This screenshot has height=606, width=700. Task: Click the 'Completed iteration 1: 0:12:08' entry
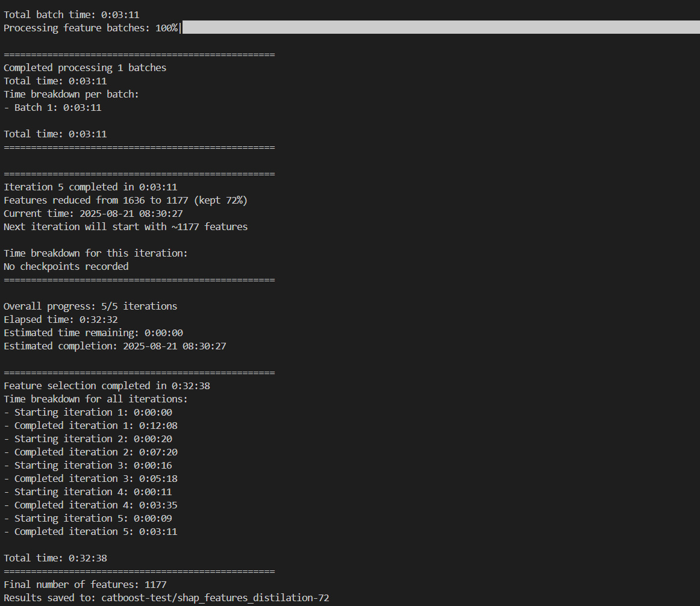pos(95,425)
